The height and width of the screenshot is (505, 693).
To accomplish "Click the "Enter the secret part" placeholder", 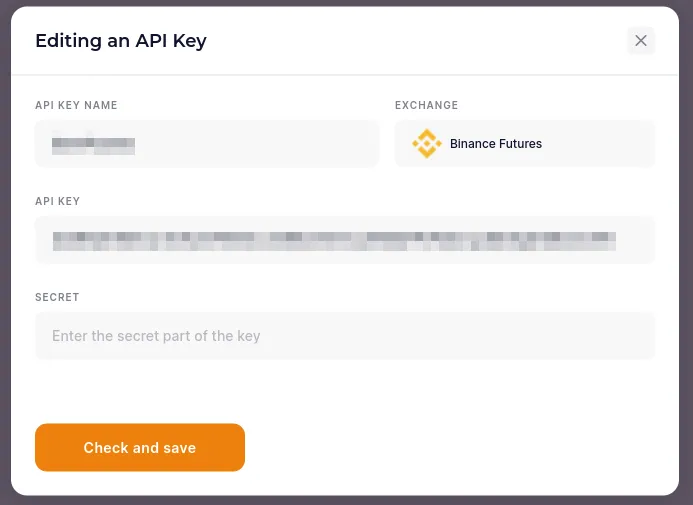I will [x=156, y=336].
